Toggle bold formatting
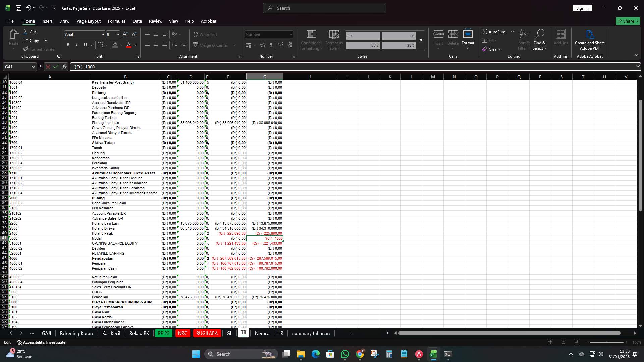Screen dimensions: 644x362 click(68, 45)
